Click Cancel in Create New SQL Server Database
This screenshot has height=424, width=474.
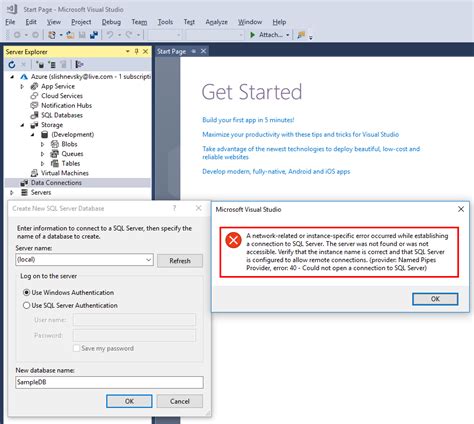tap(180, 401)
